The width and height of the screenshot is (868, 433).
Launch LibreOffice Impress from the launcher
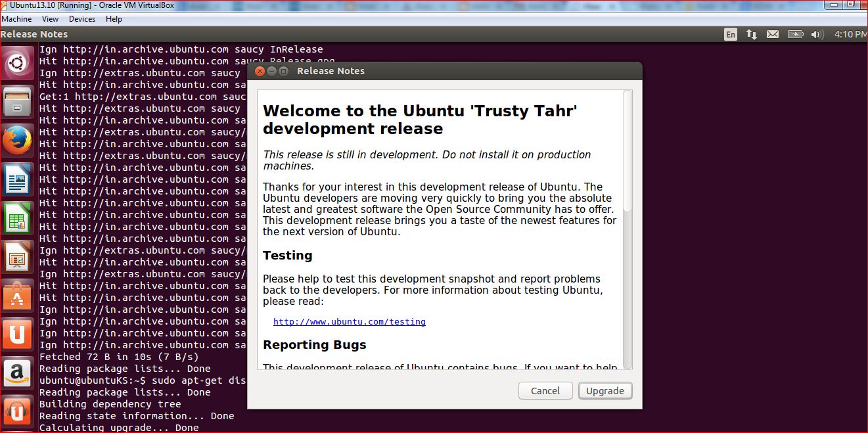pos(18,257)
